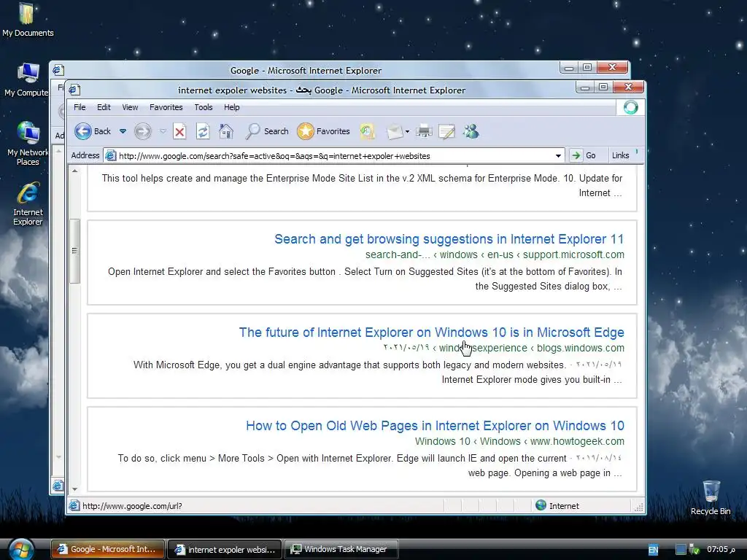Open Internet Explorer desktop icon
The width and height of the screenshot is (747, 560).
tap(28, 204)
